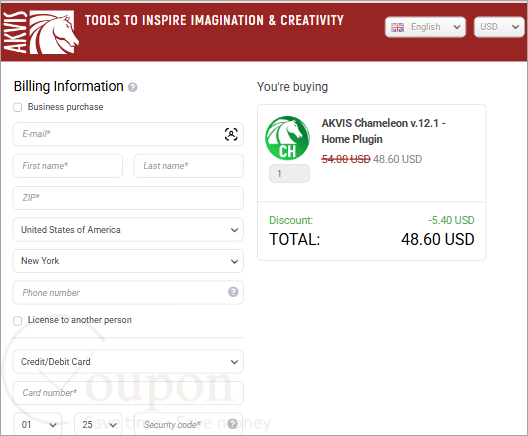
Task: Focus the First name field
Action: click(68, 166)
